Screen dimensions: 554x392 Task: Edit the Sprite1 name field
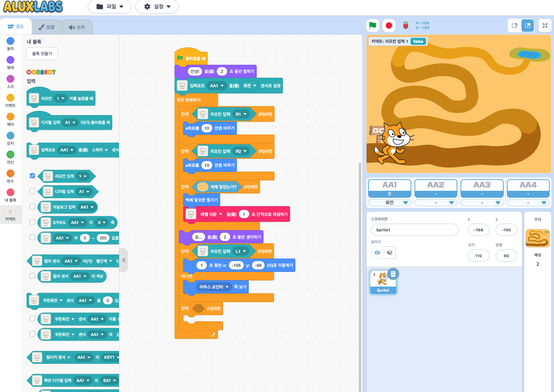pos(414,230)
